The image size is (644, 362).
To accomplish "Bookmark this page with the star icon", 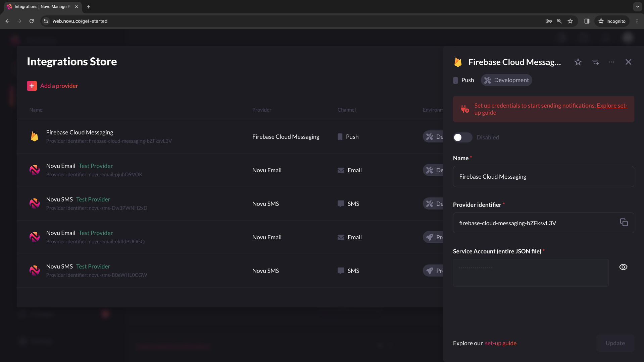I will pyautogui.click(x=570, y=21).
